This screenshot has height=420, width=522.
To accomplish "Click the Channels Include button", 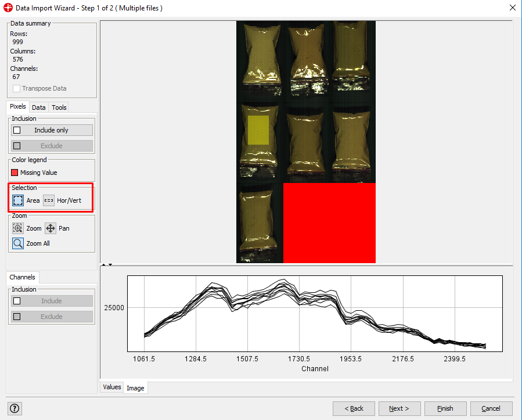I will [51, 301].
